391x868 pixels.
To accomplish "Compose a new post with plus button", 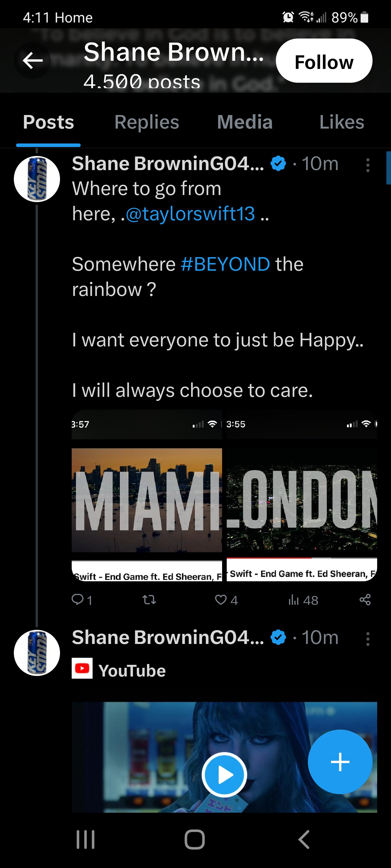I will [x=340, y=762].
